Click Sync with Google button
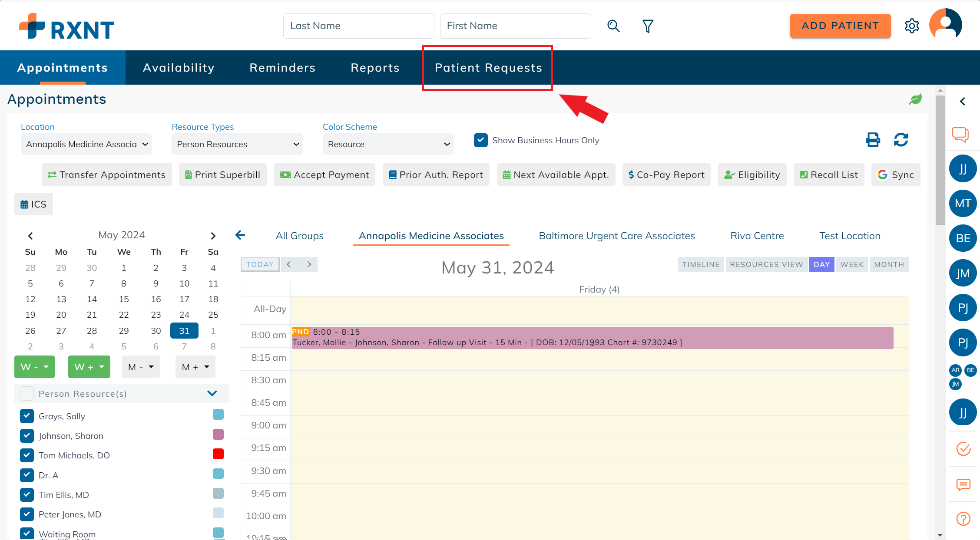 pyautogui.click(x=895, y=175)
